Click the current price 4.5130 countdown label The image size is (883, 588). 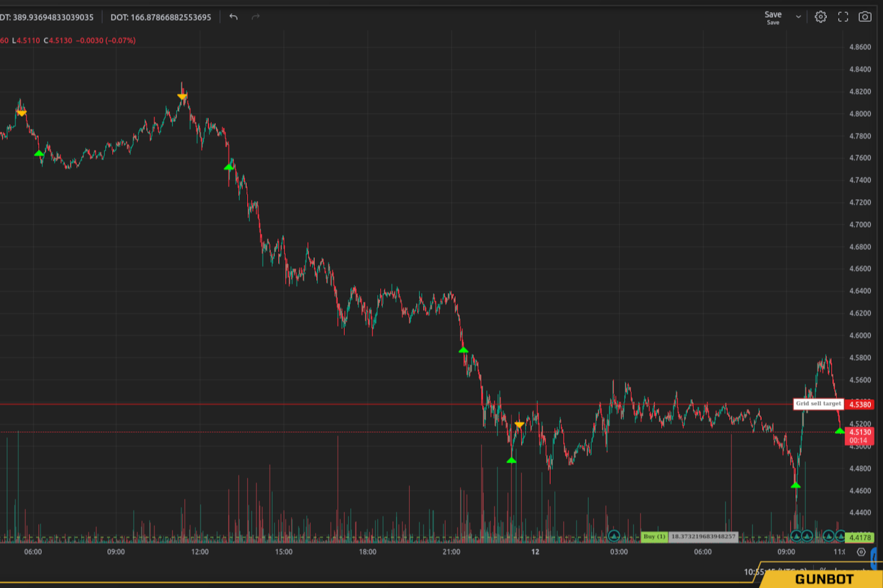pos(859,436)
